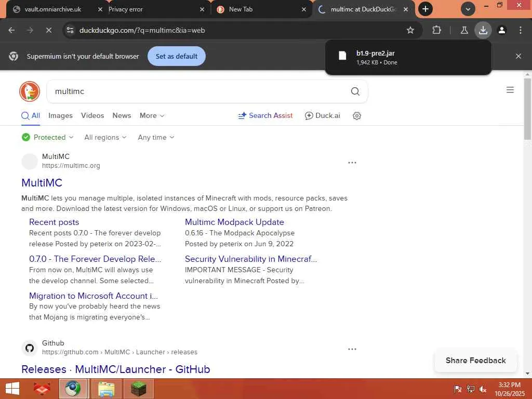Click Set as default button
The image size is (532, 399).
click(x=177, y=56)
